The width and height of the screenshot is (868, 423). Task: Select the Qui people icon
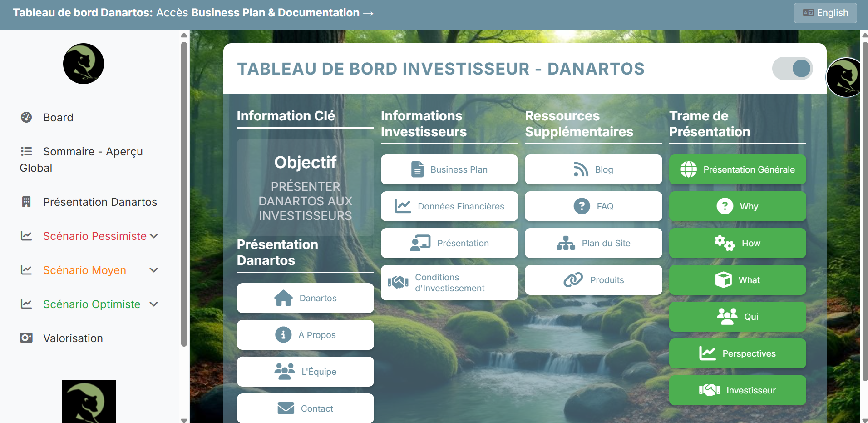click(726, 317)
